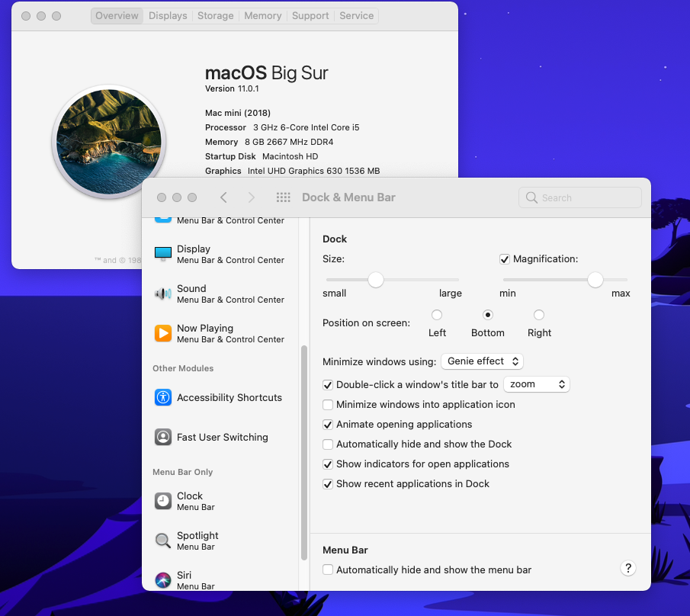Click the 'Mac mini (2018)' text
The width and height of the screenshot is (690, 616).
pyautogui.click(x=238, y=113)
